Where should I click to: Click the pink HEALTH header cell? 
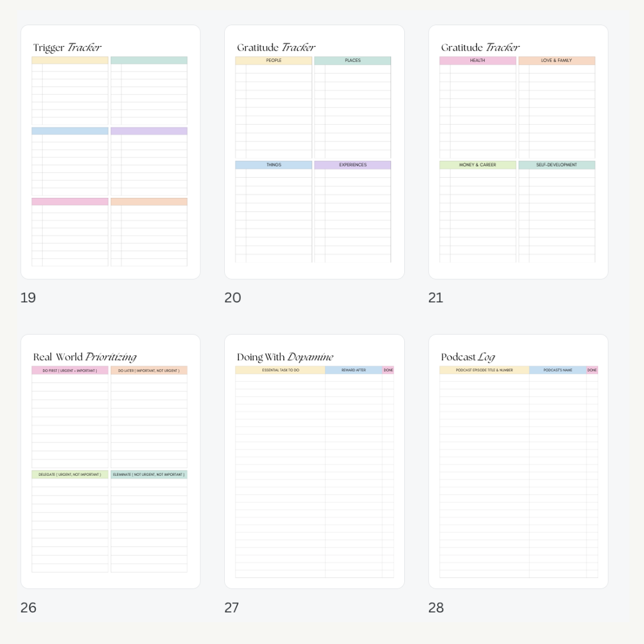click(478, 61)
